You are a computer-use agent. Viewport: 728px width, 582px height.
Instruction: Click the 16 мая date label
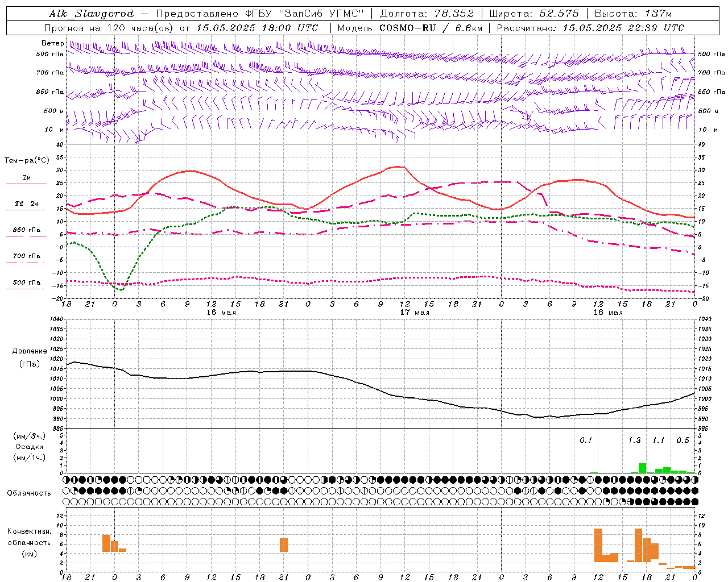(221, 313)
